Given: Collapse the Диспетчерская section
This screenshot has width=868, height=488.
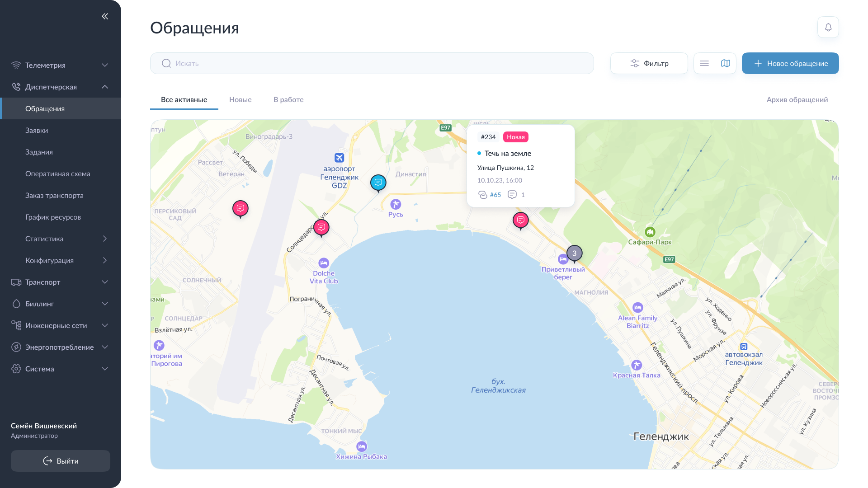Looking at the screenshot, I should 61,87.
